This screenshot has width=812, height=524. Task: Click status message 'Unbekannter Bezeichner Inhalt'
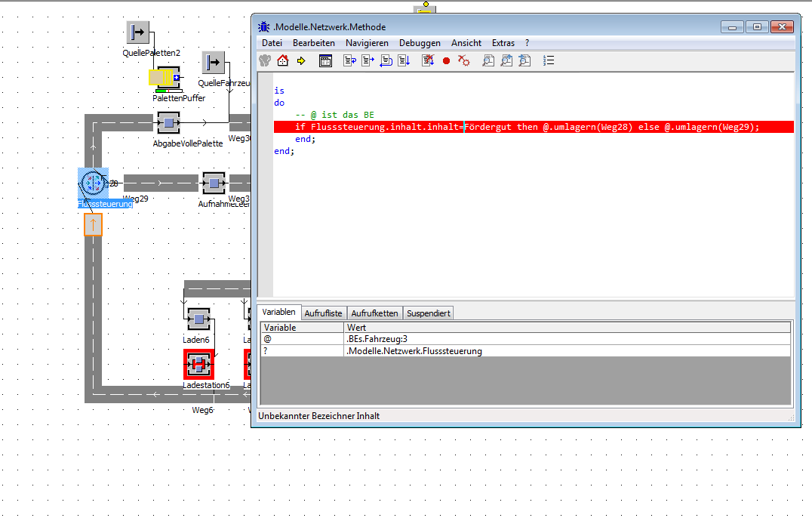(x=319, y=416)
